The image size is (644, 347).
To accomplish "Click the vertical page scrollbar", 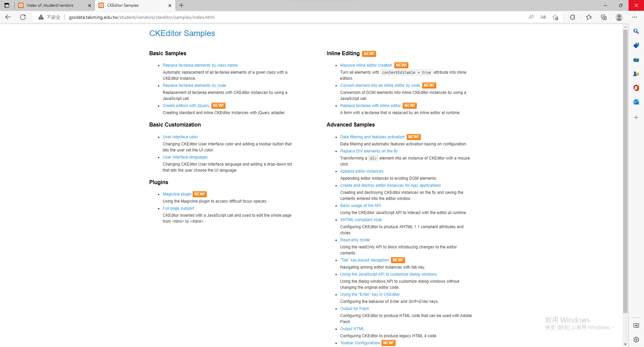I will 625,172.
